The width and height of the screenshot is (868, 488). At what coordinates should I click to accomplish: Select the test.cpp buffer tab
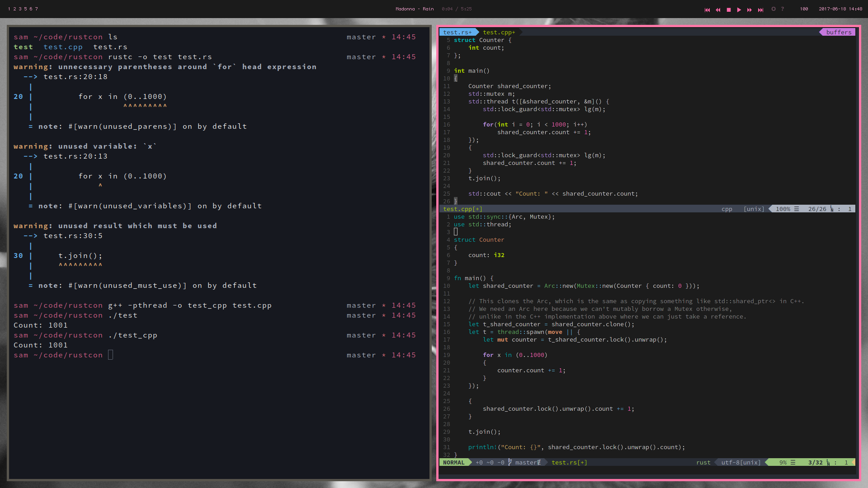(x=499, y=32)
